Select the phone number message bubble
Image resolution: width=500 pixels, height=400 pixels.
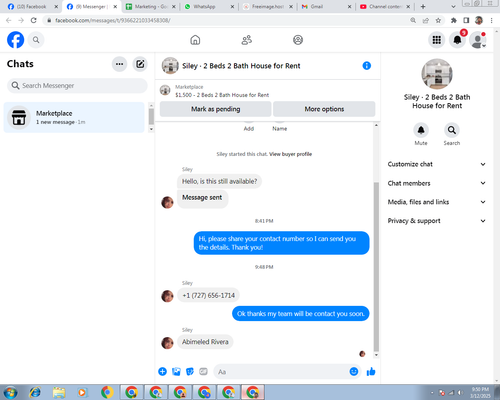pos(208,295)
